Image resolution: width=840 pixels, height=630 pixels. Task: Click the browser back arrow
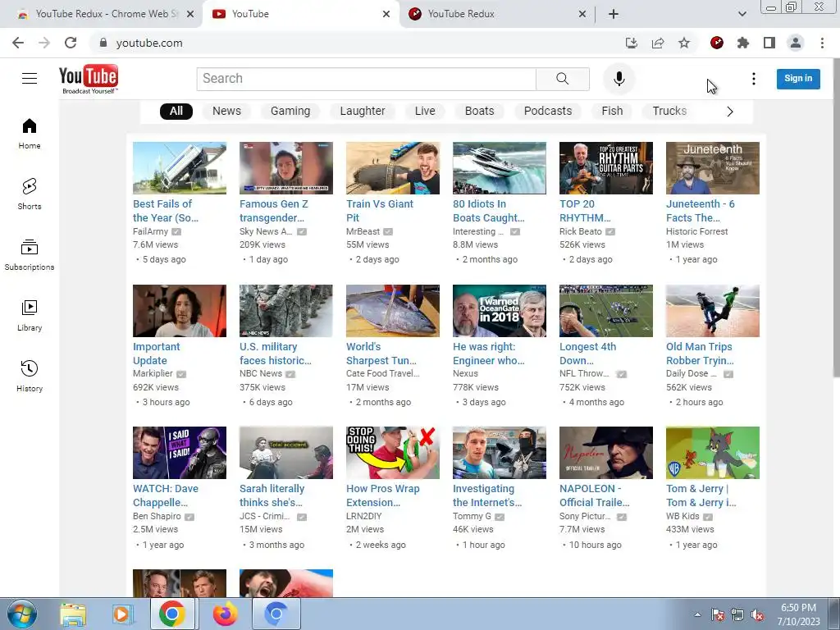(18, 43)
